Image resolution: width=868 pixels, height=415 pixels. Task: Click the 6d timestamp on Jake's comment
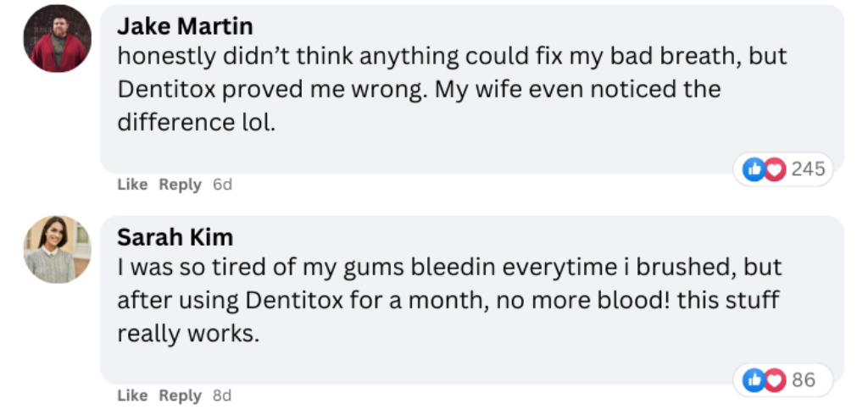[222, 185]
